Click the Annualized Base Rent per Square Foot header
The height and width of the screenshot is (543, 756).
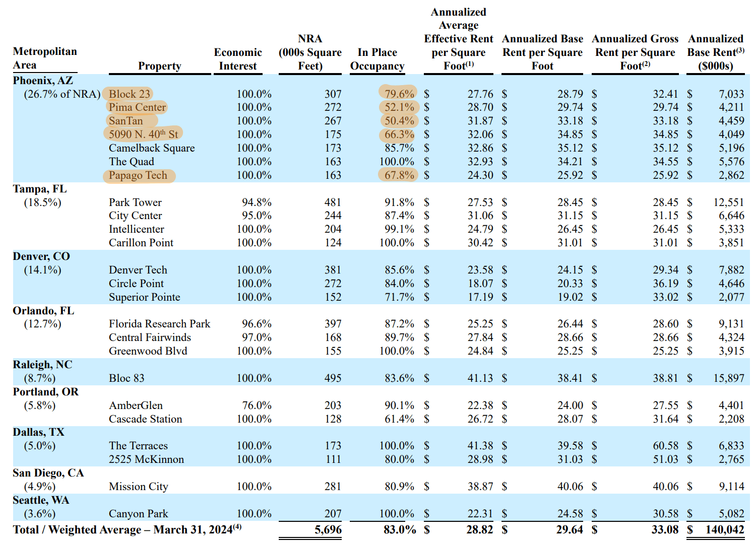(542, 52)
